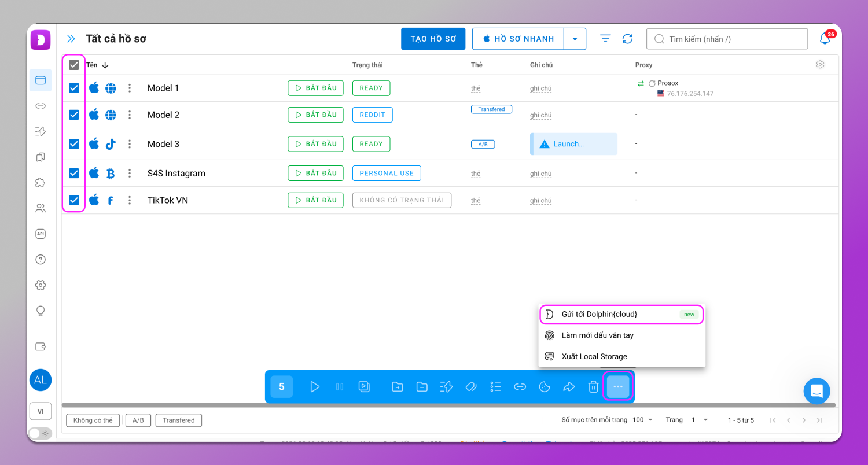Click the Proxy link icon in sidebar

coord(40,106)
